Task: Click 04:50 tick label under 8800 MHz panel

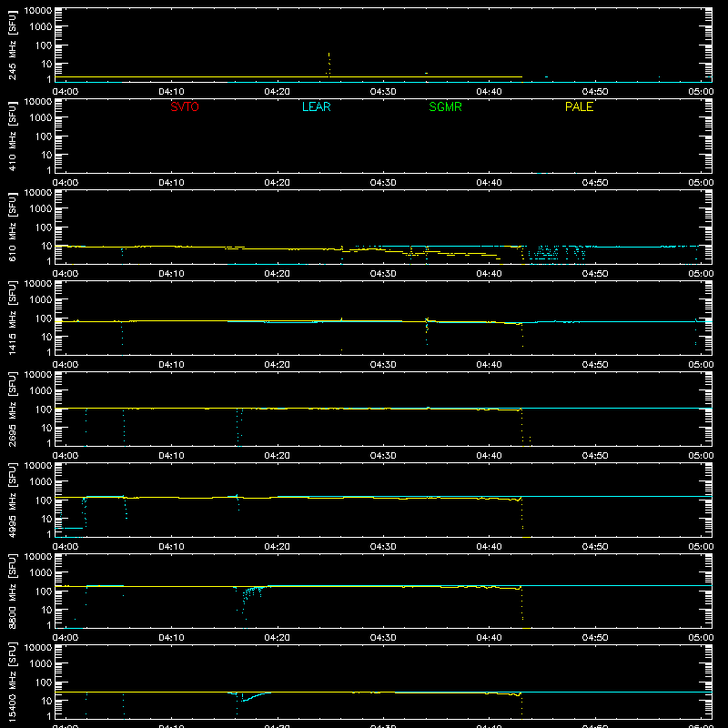Action: (x=595, y=638)
